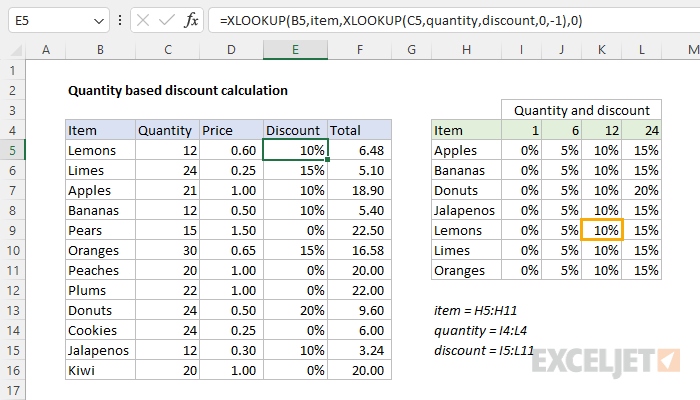This screenshot has width=700, height=400.
Task: Select the Oranges total 16.58
Action: tap(360, 250)
